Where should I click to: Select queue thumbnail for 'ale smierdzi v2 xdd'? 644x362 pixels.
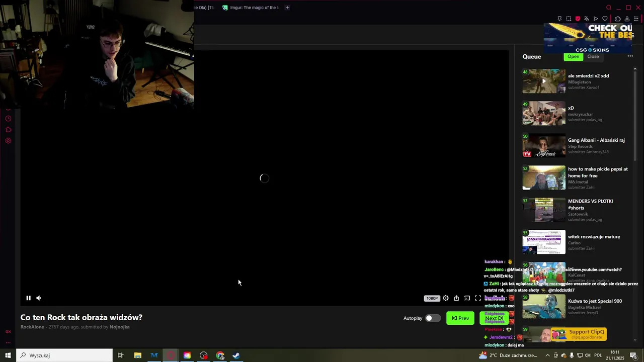tap(544, 81)
